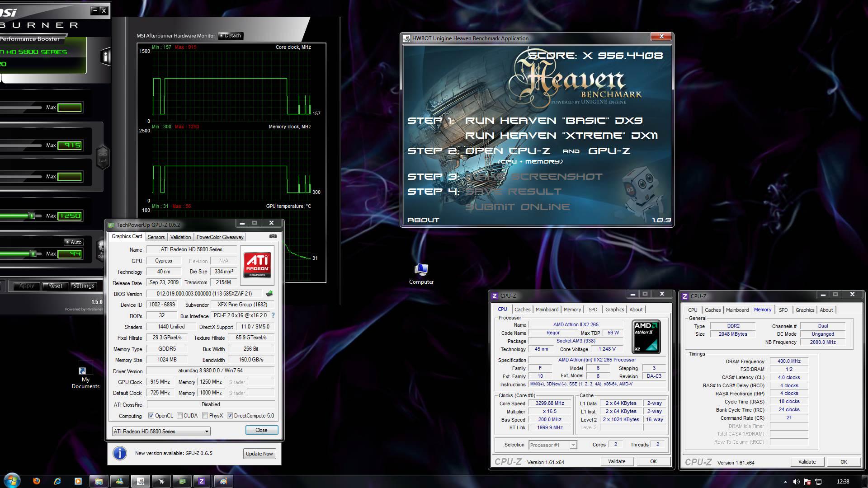Toggle the PhysX checkbox in GPU-Z
This screenshot has height=488, width=868.
coord(205,416)
